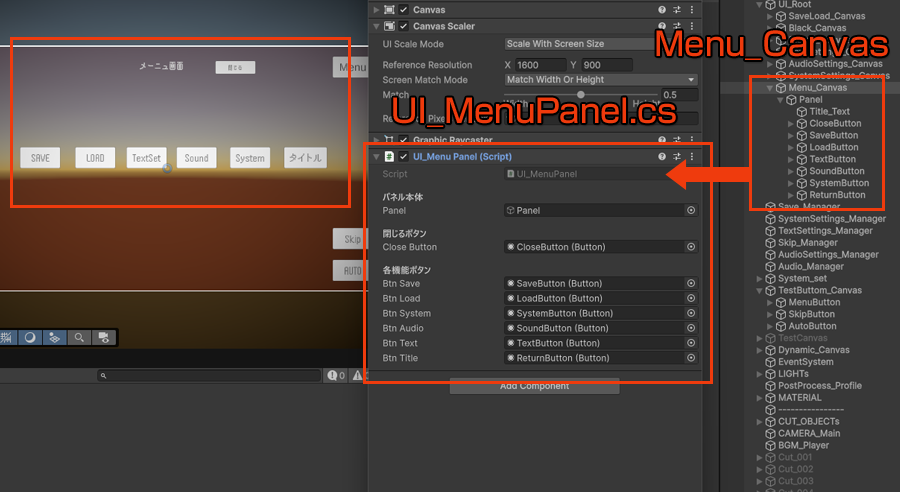Collapse the Menu_Canvas hierarchy node
The height and width of the screenshot is (492, 900).
pyautogui.click(x=767, y=88)
